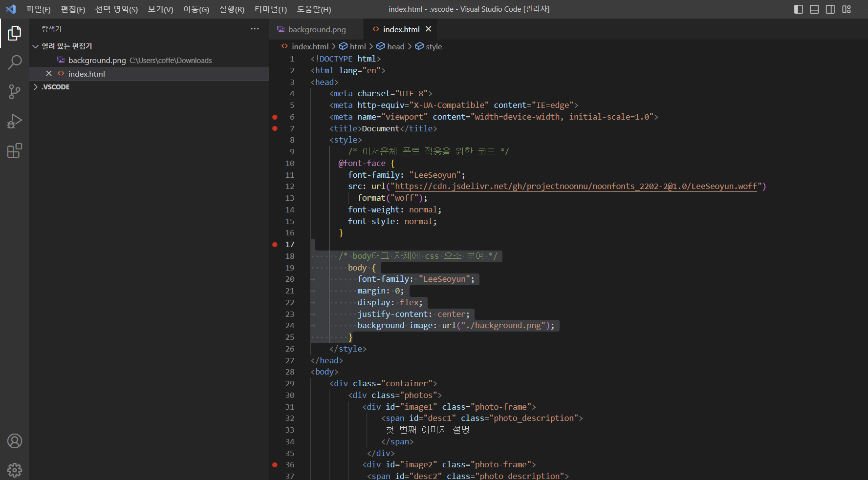
Task: Open the ./background.png url link
Action: (503, 326)
